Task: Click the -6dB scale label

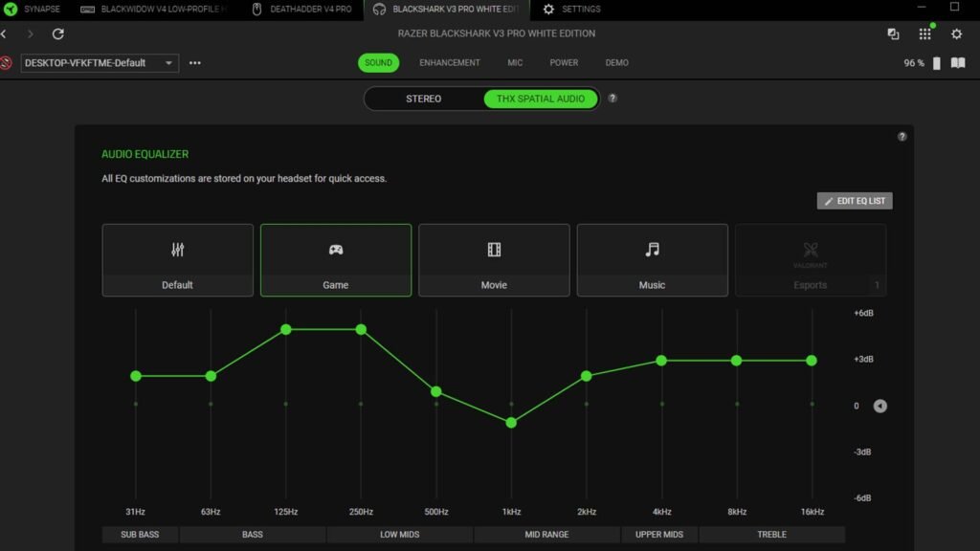Action: coord(862,497)
